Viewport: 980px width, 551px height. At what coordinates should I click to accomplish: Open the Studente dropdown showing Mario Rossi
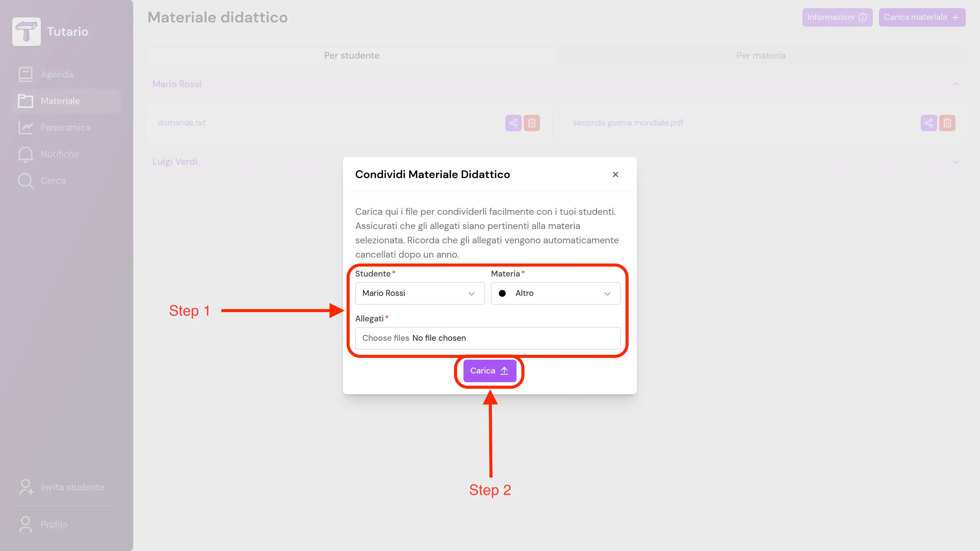tap(420, 293)
